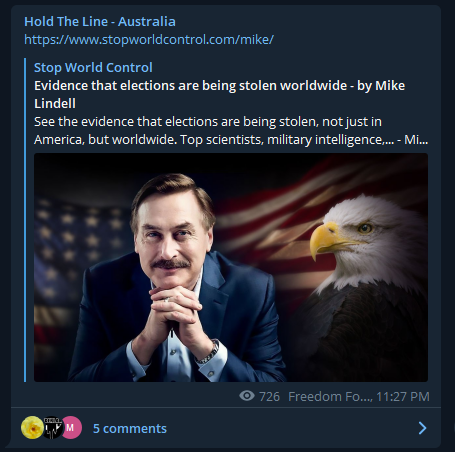Open the bold 'Evidence that elections' preview title

click(x=219, y=94)
